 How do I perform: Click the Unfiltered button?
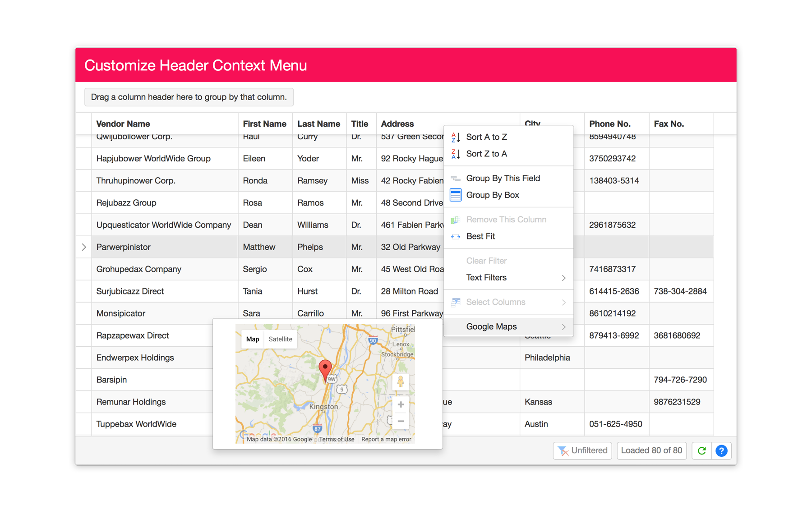(x=582, y=450)
